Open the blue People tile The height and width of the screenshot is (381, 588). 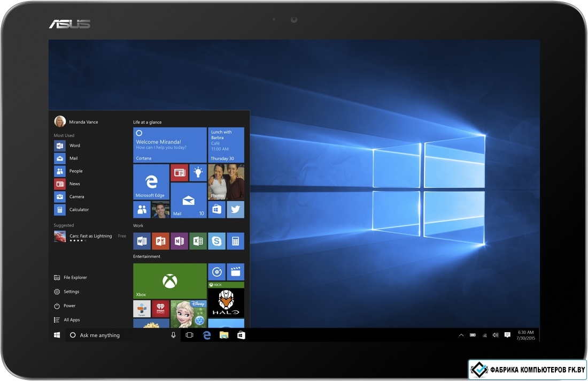point(142,209)
